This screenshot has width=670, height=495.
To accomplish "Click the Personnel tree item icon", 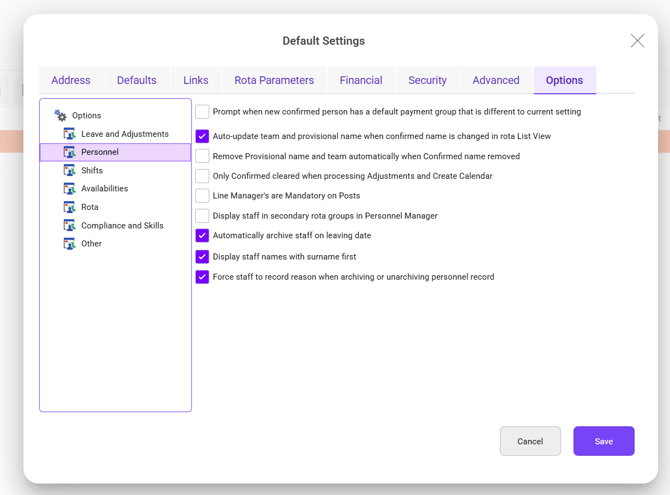I will (x=69, y=152).
